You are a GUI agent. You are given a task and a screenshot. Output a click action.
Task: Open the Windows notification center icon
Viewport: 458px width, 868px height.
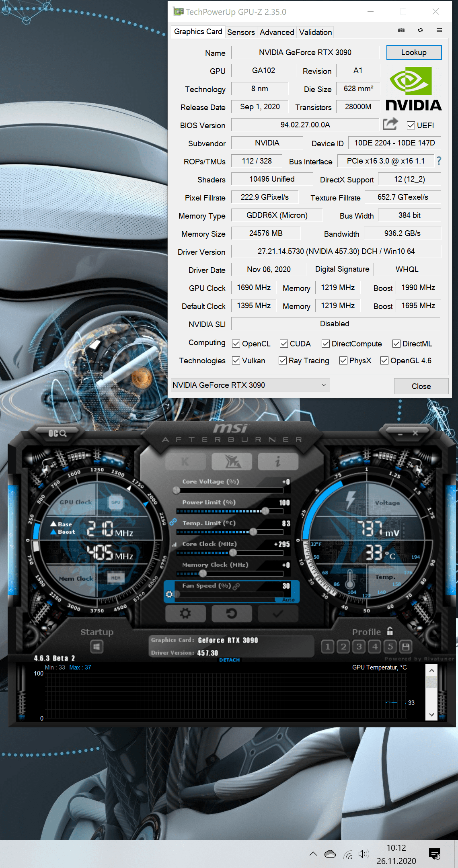(435, 854)
